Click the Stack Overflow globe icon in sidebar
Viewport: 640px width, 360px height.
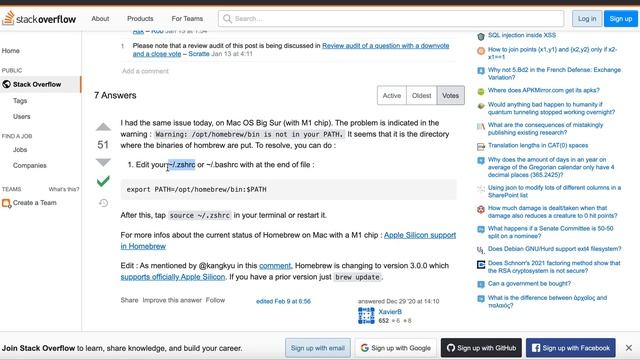(6, 84)
